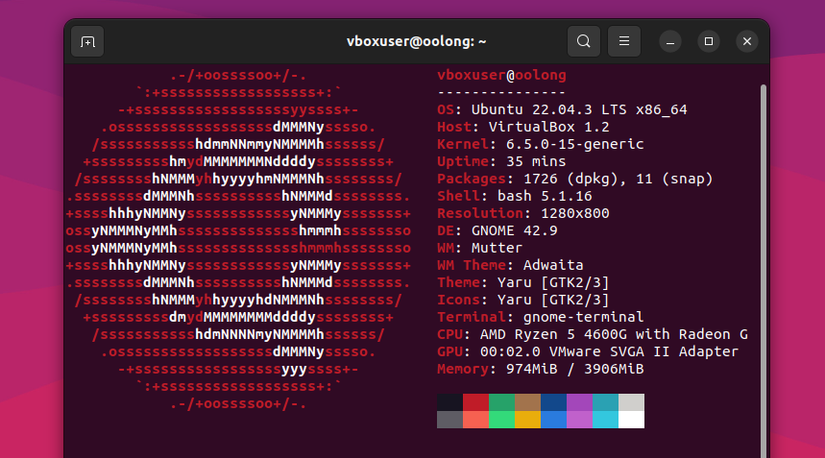Click the red color block in top row
This screenshot has width=825, height=458.
click(476, 402)
